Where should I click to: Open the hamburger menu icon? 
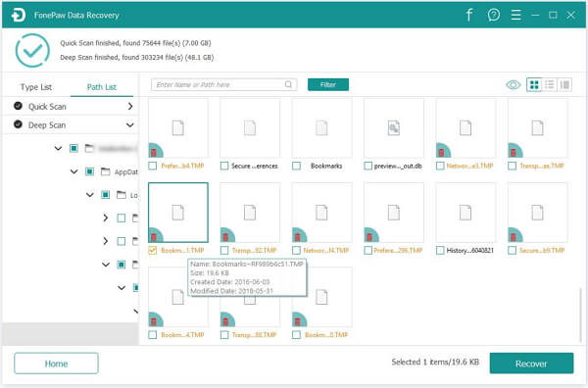516,15
